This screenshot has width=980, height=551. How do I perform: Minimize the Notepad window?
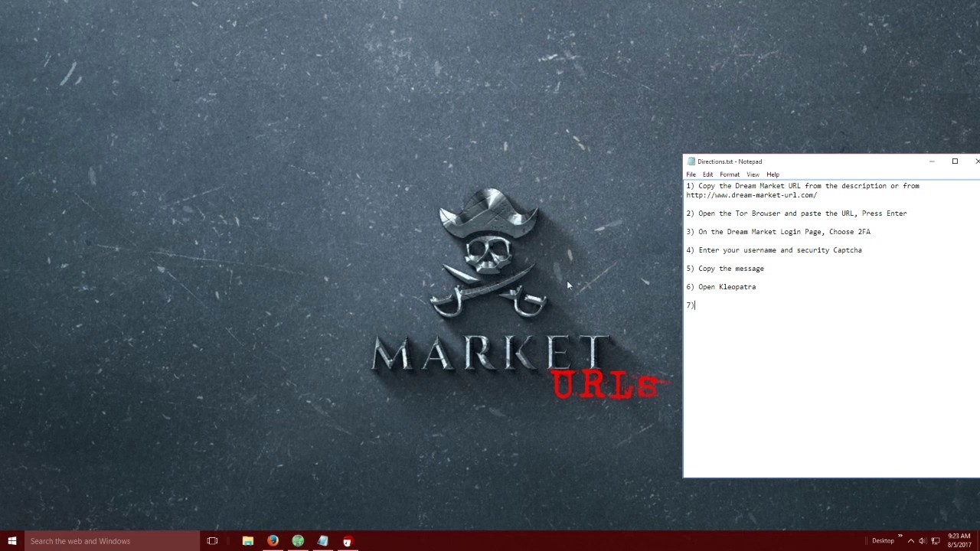(932, 161)
